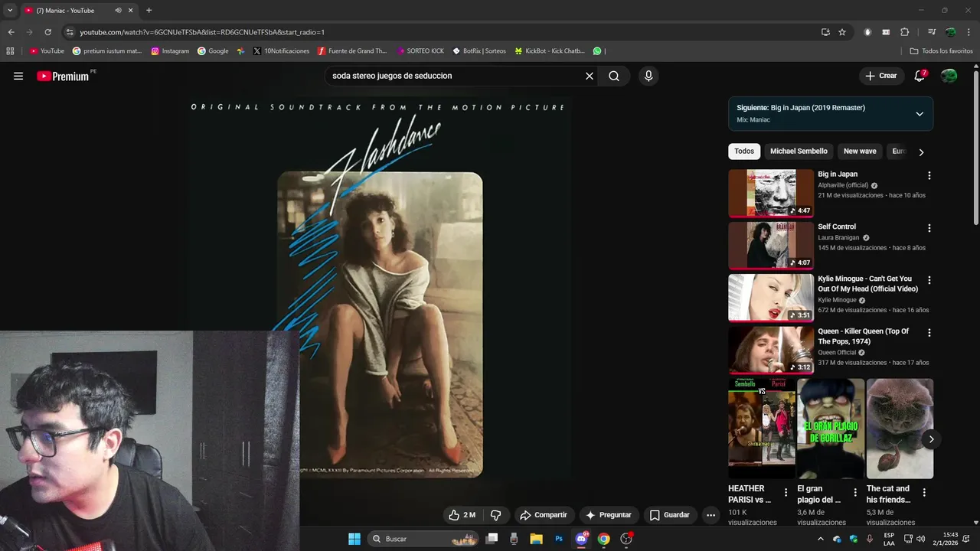Mute the Maniac tab audio
Viewport: 980px width, 551px height.
click(118, 11)
